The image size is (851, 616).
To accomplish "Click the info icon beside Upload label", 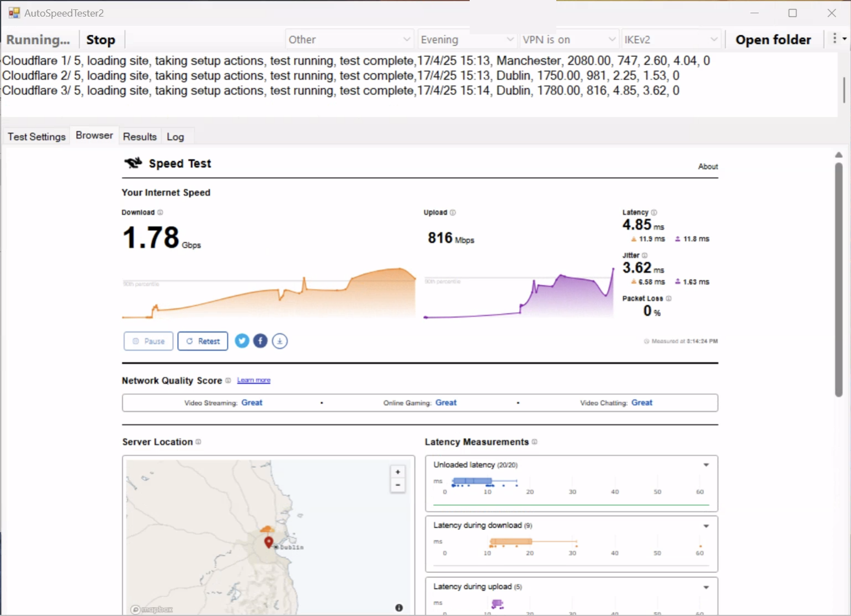I will coord(453,212).
